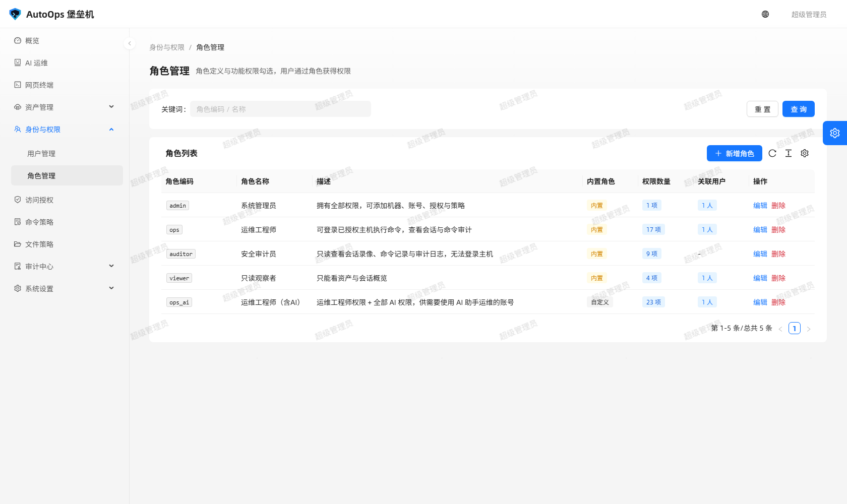Click the 23 项 permission count tag
The image size is (847, 504).
pyautogui.click(x=653, y=302)
